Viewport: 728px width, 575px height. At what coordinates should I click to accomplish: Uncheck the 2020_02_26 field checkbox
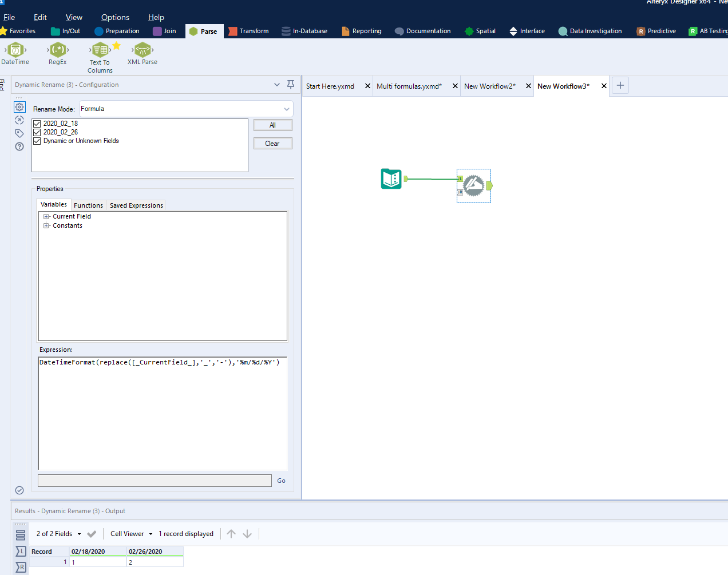coord(37,132)
